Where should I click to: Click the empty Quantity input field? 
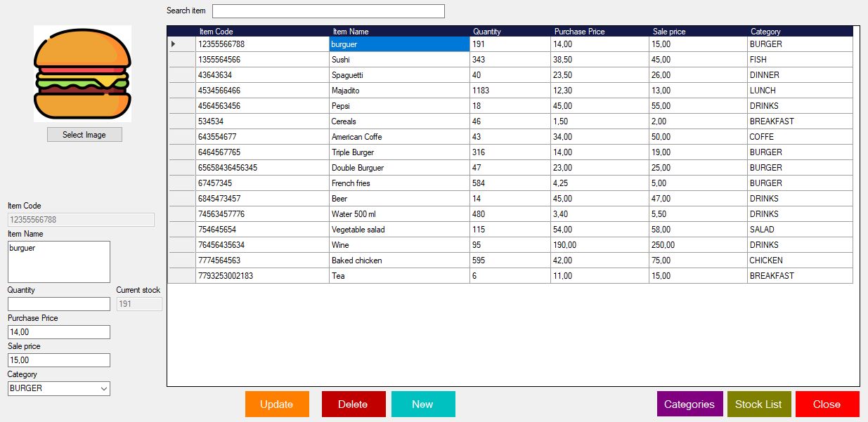click(59, 304)
